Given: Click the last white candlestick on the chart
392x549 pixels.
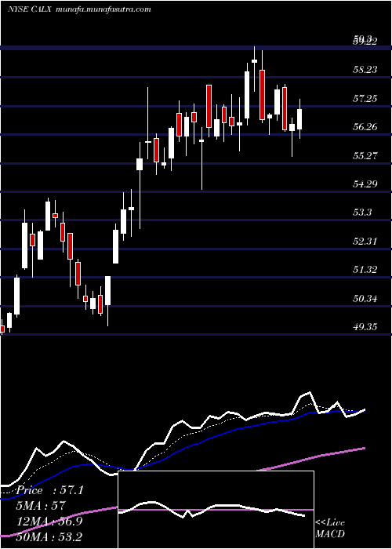Looking at the screenshot, I should click(x=299, y=119).
